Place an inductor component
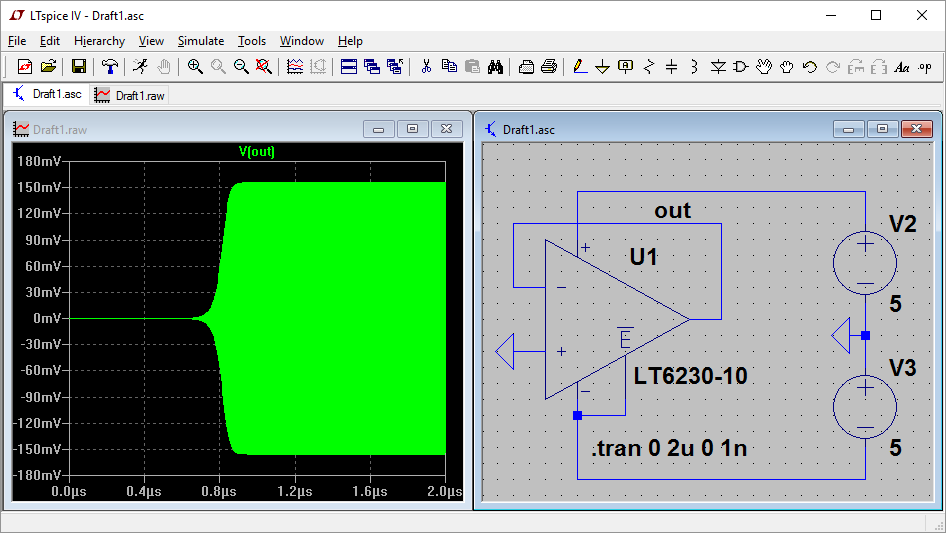 pyautogui.click(x=694, y=66)
